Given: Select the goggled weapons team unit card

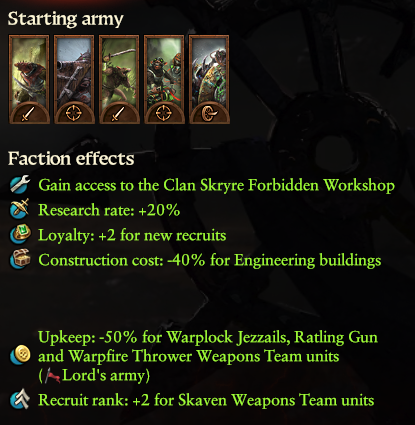Looking at the screenshot, I should (x=164, y=79).
